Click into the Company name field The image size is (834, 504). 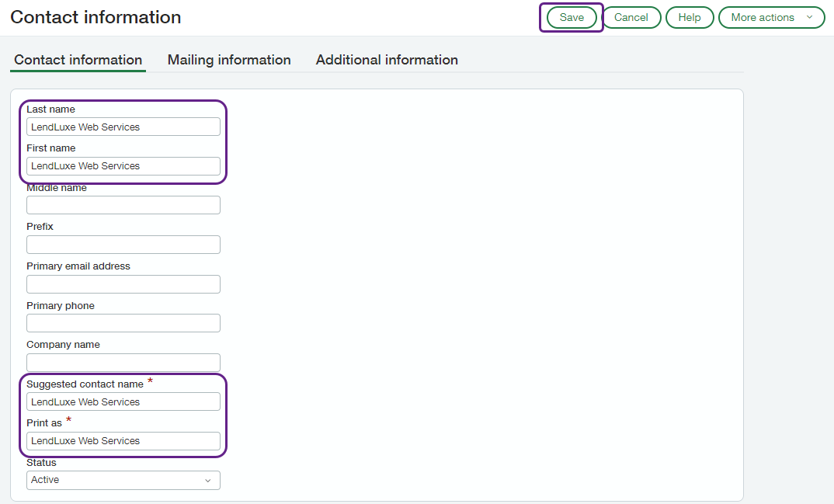click(x=123, y=362)
